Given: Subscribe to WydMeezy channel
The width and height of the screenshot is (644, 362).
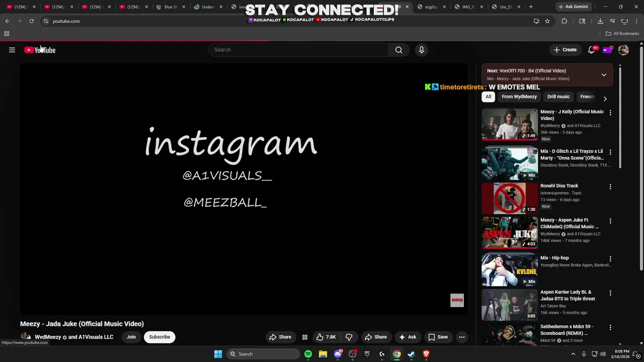Looking at the screenshot, I should click(159, 337).
